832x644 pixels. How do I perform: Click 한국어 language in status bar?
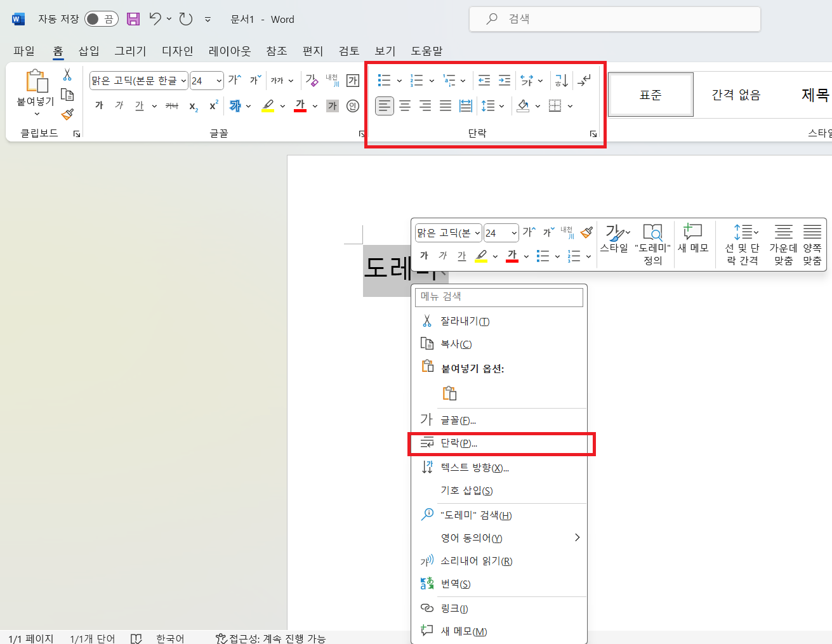coord(170,638)
